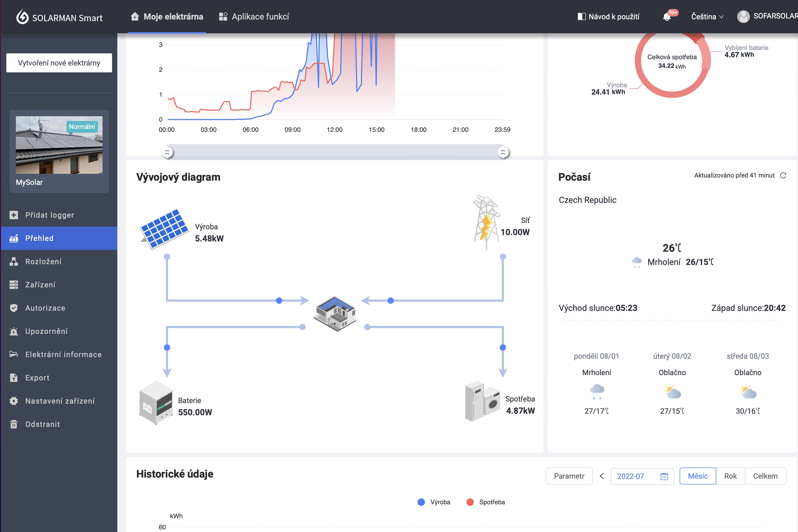Click středa 08/03 forecast cloud icon
This screenshot has height=532, width=798.
tap(748, 391)
